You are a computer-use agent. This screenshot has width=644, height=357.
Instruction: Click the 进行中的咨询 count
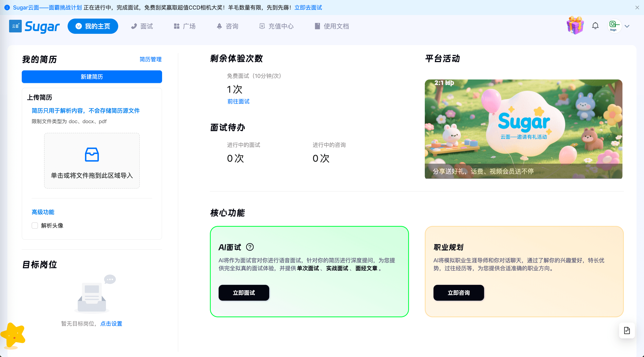(x=321, y=158)
